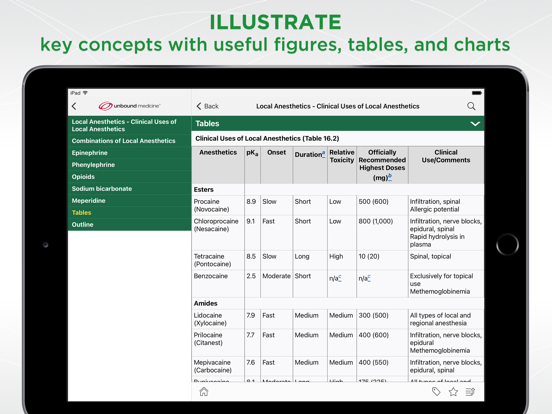Click Benzocaine's 2.5 pKa value
This screenshot has width=552, height=414.
(252, 283)
